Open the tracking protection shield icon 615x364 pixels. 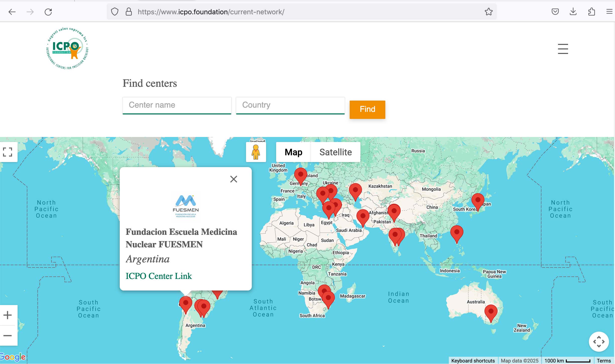pyautogui.click(x=115, y=12)
